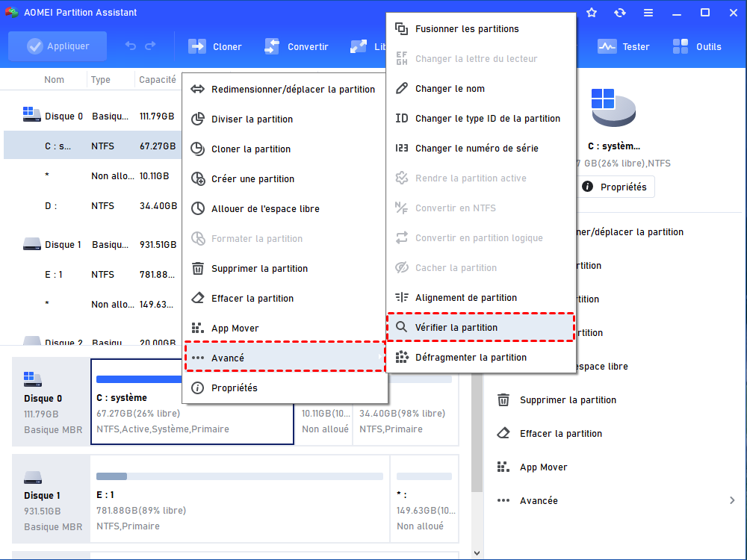This screenshot has height=560, width=747.
Task: Choose Diviser la partition
Action: click(285, 119)
